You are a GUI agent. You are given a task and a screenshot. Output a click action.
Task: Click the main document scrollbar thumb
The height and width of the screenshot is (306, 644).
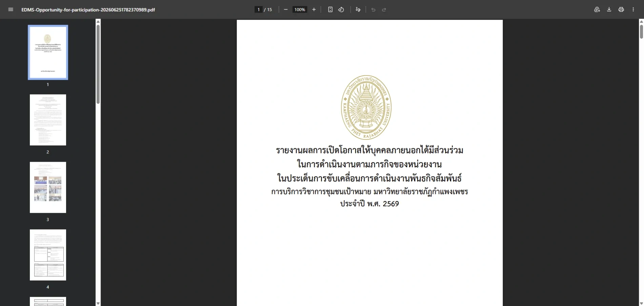[641, 32]
